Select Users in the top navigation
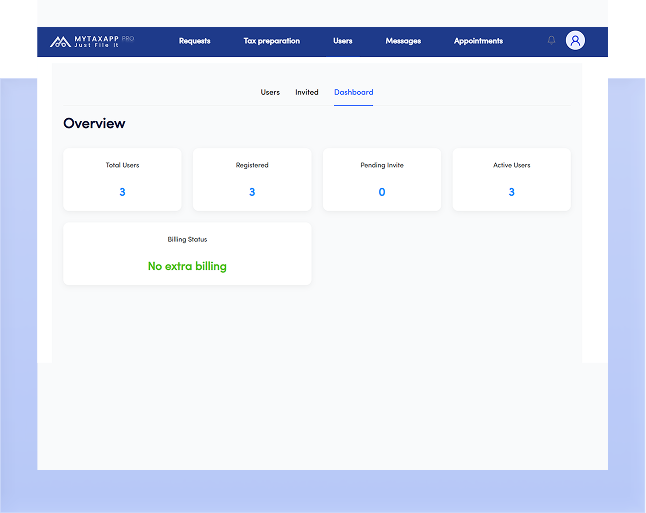The height and width of the screenshot is (513, 646). point(342,41)
